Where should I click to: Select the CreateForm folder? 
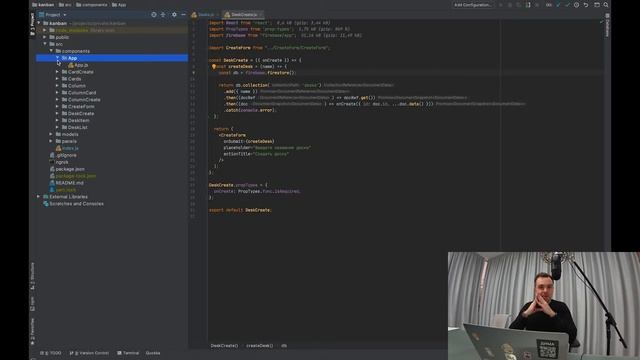click(x=78, y=107)
